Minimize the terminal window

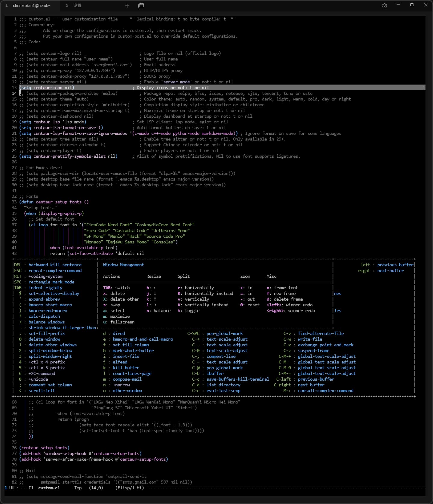[398, 5]
